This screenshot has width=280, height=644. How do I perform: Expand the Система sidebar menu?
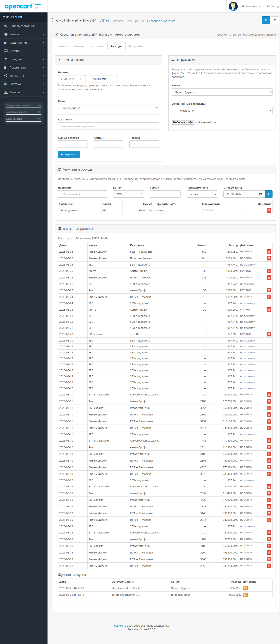(24, 84)
